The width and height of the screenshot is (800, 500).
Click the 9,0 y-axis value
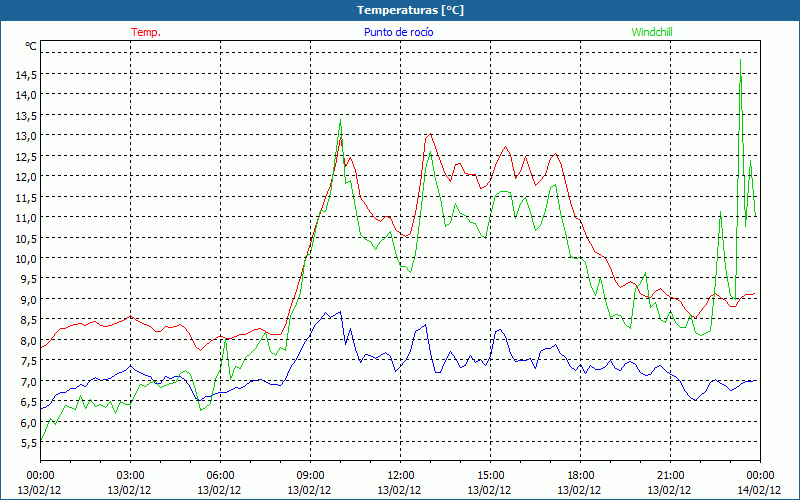pos(29,299)
